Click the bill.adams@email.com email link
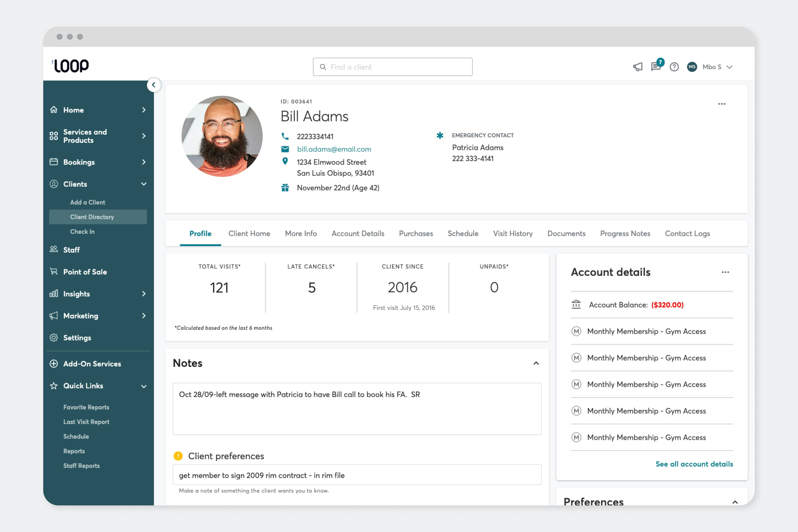Viewport: 798px width, 532px height. point(334,149)
